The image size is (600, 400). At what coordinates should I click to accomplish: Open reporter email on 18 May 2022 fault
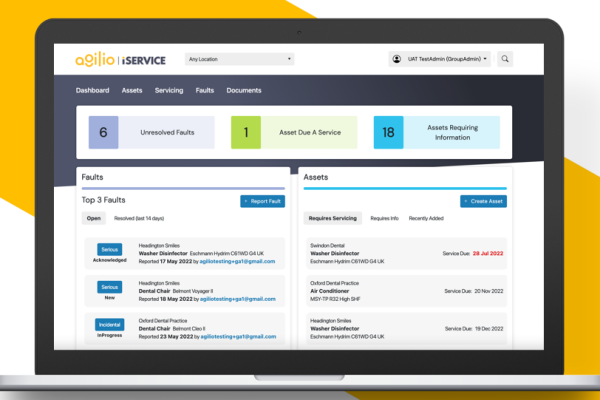238,299
